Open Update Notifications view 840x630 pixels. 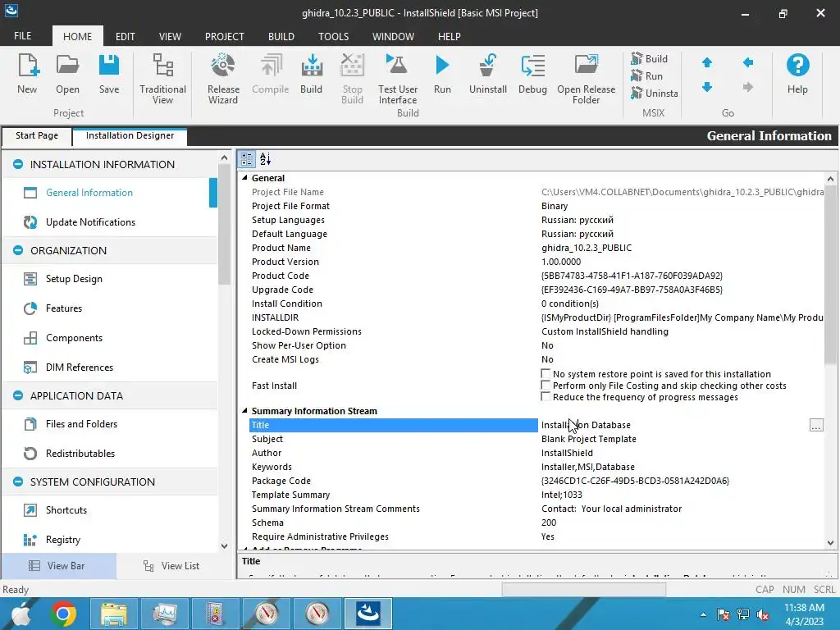(90, 221)
